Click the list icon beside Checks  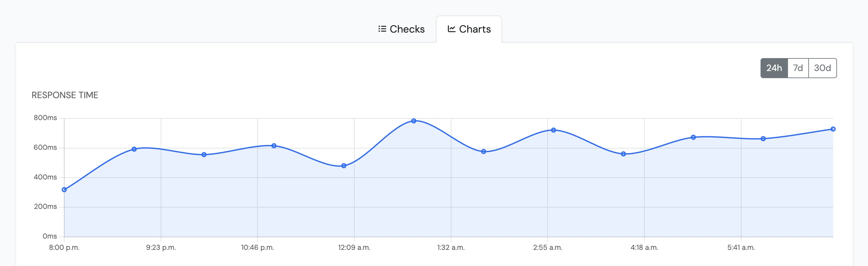tap(382, 29)
